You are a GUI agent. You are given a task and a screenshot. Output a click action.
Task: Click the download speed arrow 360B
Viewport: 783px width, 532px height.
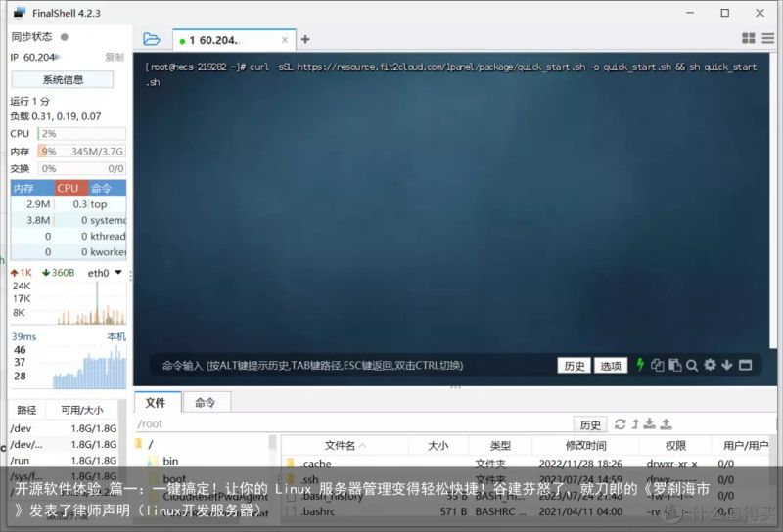[59, 273]
